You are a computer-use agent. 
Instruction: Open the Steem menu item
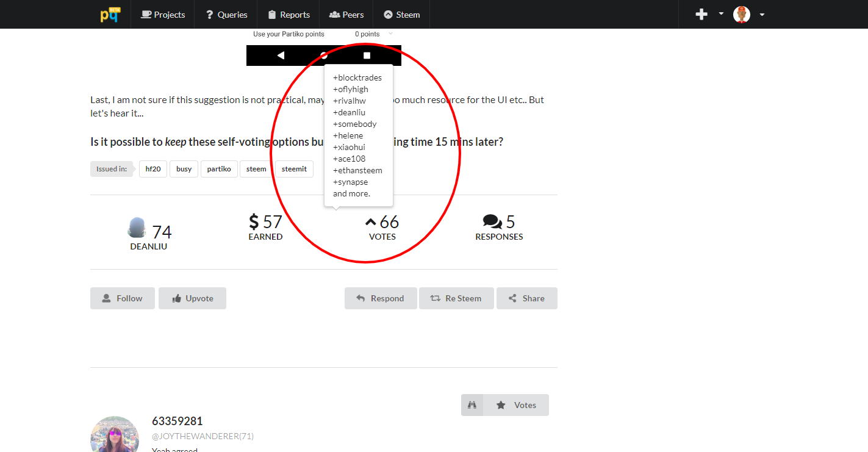coord(402,15)
